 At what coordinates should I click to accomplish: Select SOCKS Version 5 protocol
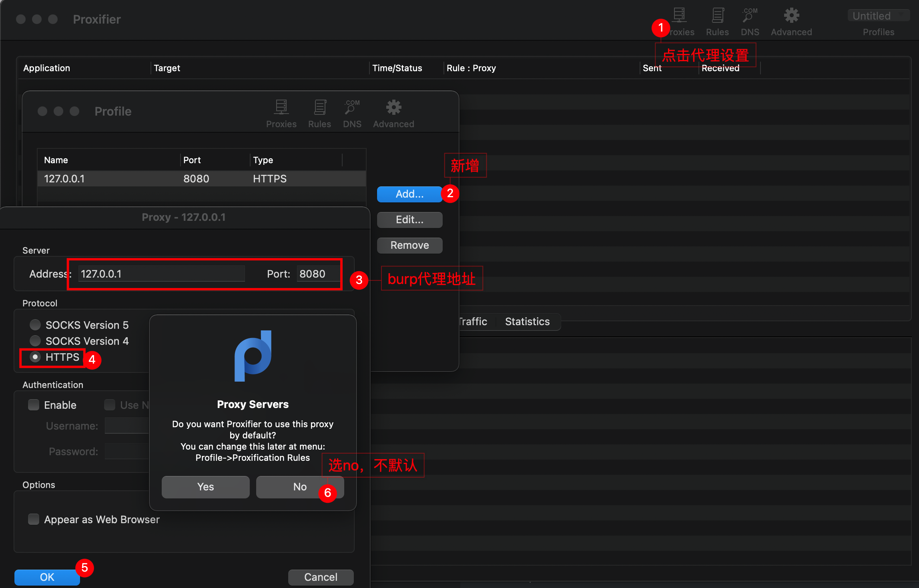tap(36, 324)
